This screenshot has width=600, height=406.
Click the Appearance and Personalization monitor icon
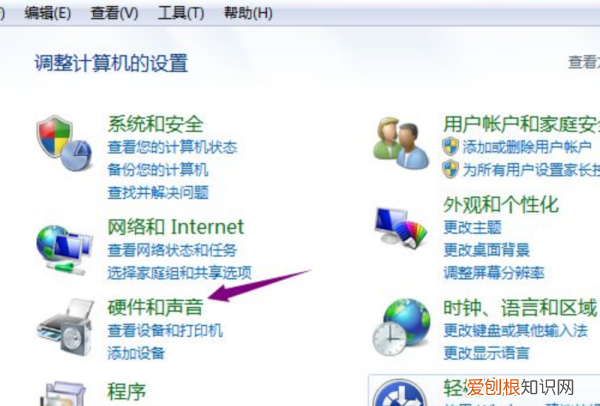401,228
